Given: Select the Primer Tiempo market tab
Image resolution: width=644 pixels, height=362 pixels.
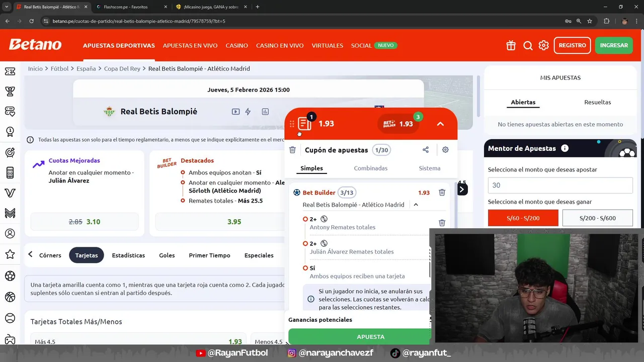Looking at the screenshot, I should click(x=209, y=255).
